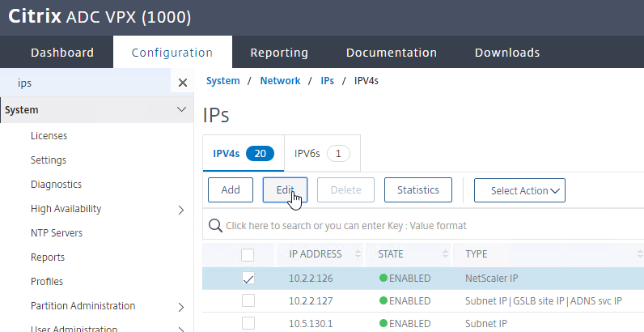Go to the Reporting tab
Screen dimensions: 644x332
point(279,53)
